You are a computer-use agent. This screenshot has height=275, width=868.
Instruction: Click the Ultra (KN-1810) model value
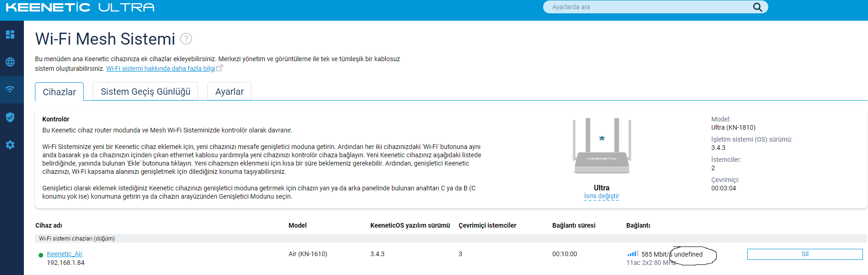click(733, 127)
